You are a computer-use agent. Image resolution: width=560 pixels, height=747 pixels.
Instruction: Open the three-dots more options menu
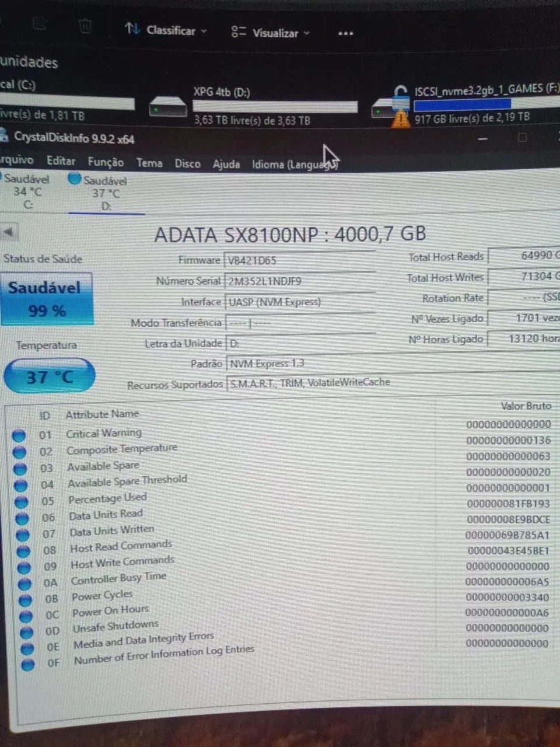[x=345, y=33]
